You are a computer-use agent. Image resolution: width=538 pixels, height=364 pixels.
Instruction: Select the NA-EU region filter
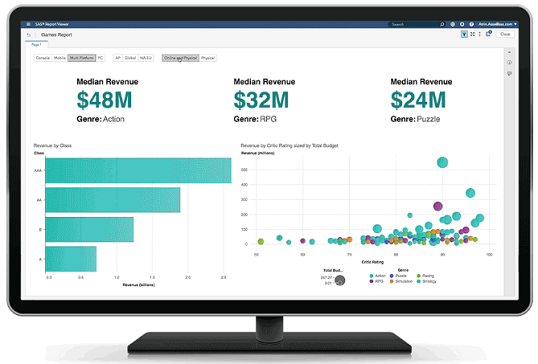click(146, 58)
